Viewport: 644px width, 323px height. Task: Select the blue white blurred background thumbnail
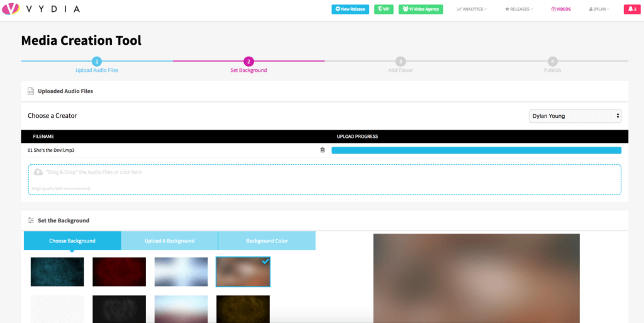pos(181,271)
